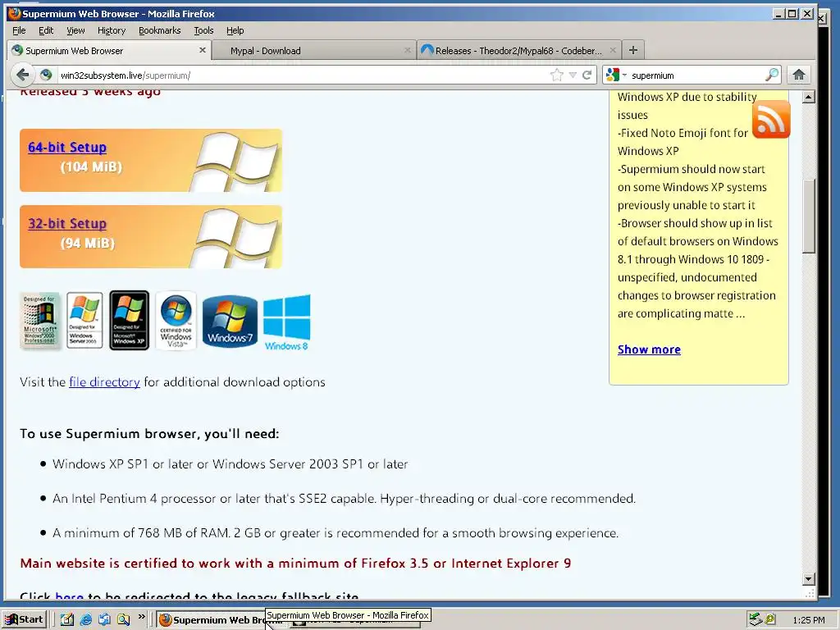
Task: Click the volume tray icon
Action: tap(770, 620)
